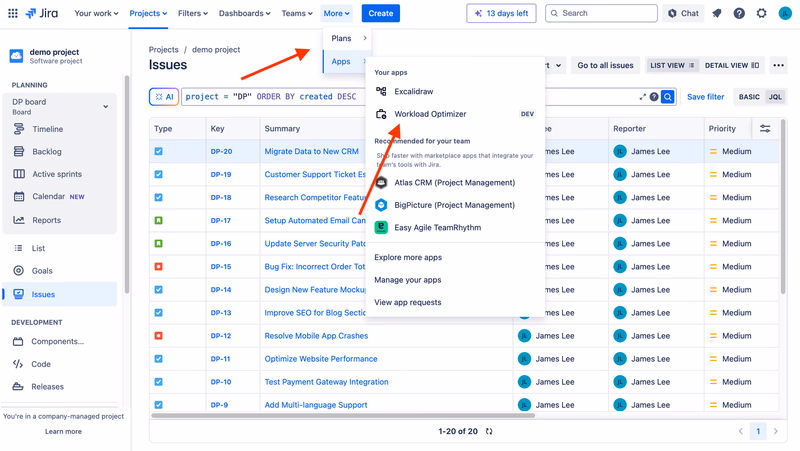The height and width of the screenshot is (451, 800).
Task: Choose Manage your apps
Action: pos(408,280)
